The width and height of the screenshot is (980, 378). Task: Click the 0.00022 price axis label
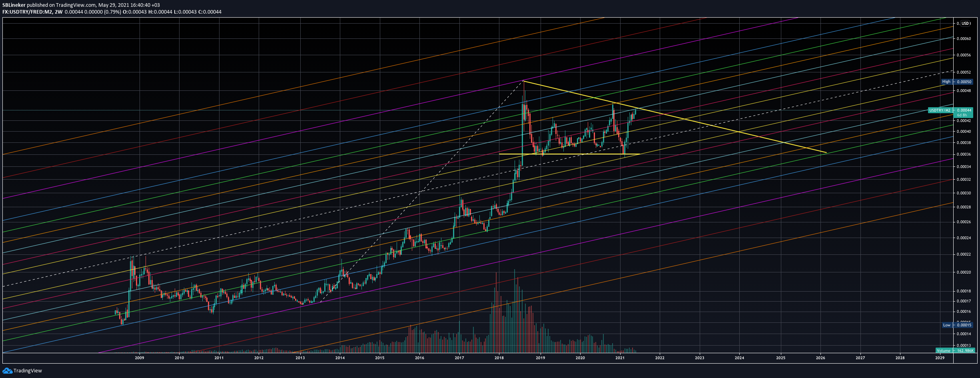(x=963, y=254)
